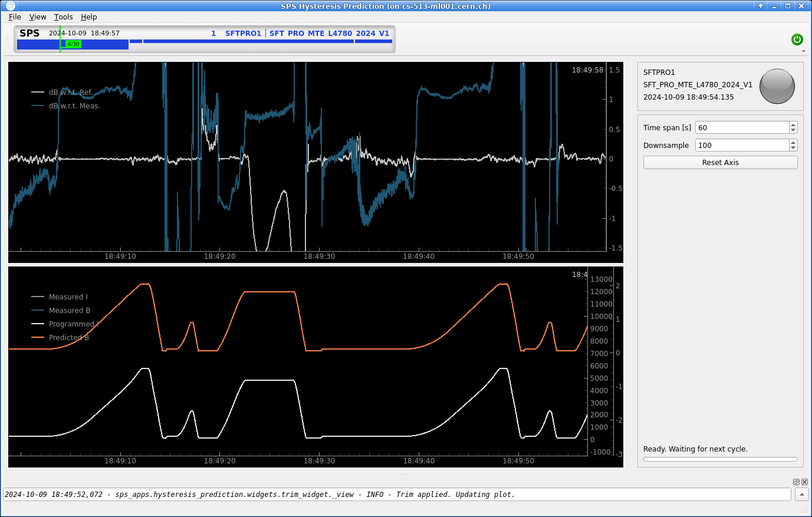Click the Downsample value field

click(x=742, y=145)
